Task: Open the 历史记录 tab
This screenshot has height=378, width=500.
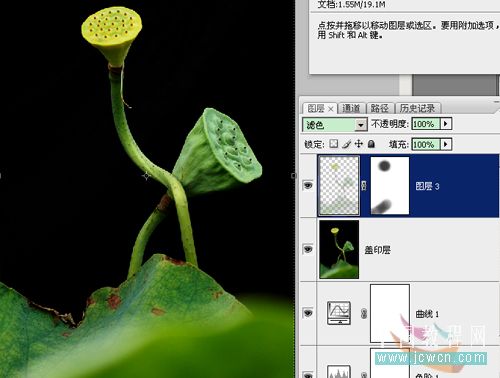Action: pos(418,108)
